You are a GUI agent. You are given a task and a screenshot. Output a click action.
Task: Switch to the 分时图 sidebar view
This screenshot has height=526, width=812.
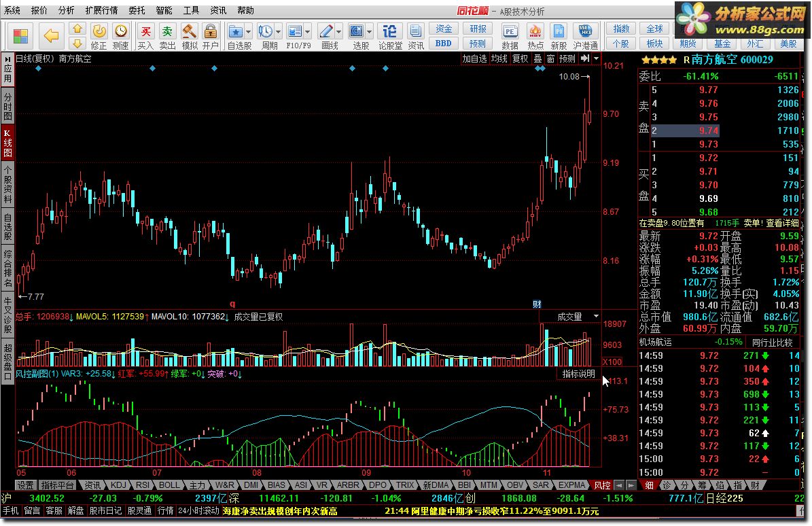(7, 105)
